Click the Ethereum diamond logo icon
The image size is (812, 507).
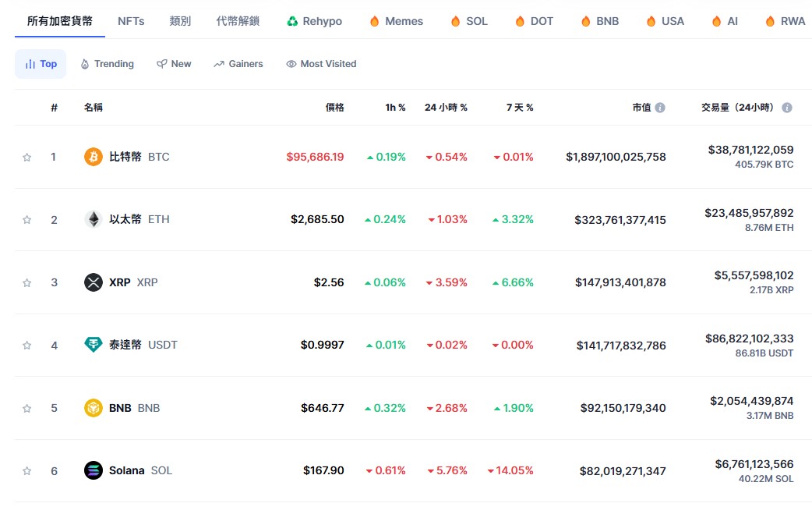click(94, 219)
